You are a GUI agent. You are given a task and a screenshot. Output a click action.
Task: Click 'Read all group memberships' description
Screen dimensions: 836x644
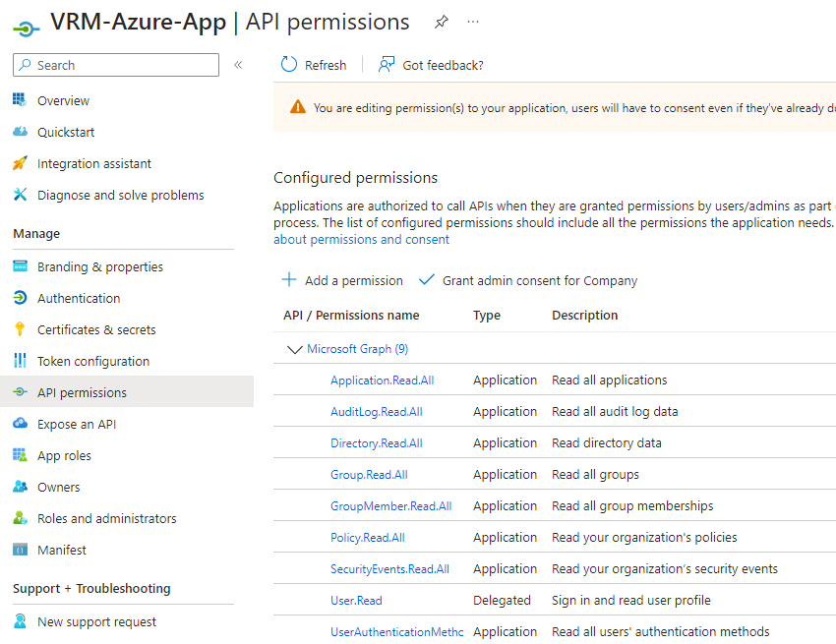[x=631, y=506]
